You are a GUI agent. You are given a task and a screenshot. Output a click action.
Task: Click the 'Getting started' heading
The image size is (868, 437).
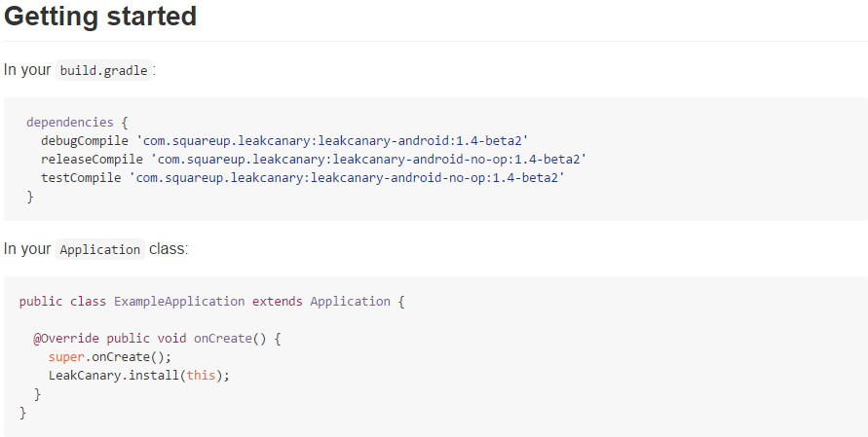pos(100,16)
